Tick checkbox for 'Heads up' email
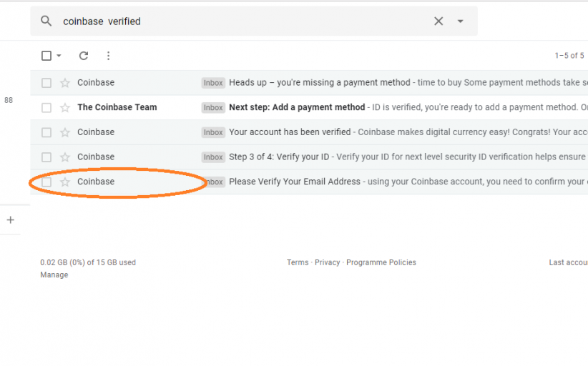 (x=46, y=83)
